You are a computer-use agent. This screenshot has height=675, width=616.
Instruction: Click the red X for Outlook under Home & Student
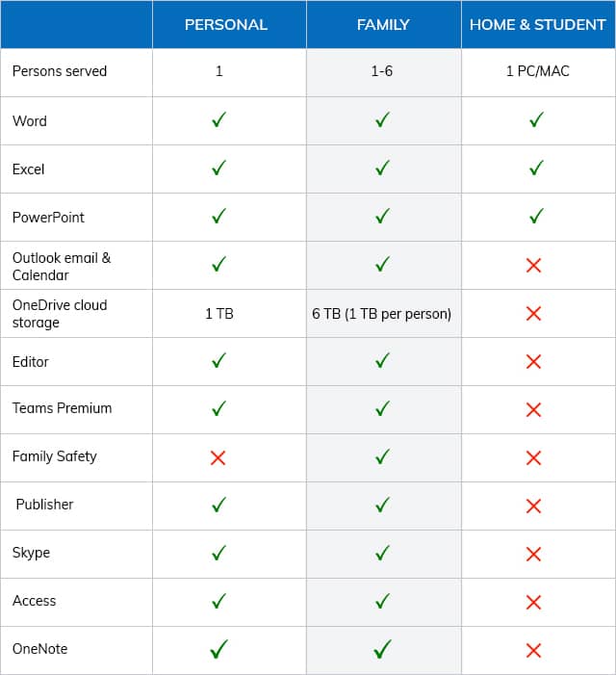pos(533,266)
